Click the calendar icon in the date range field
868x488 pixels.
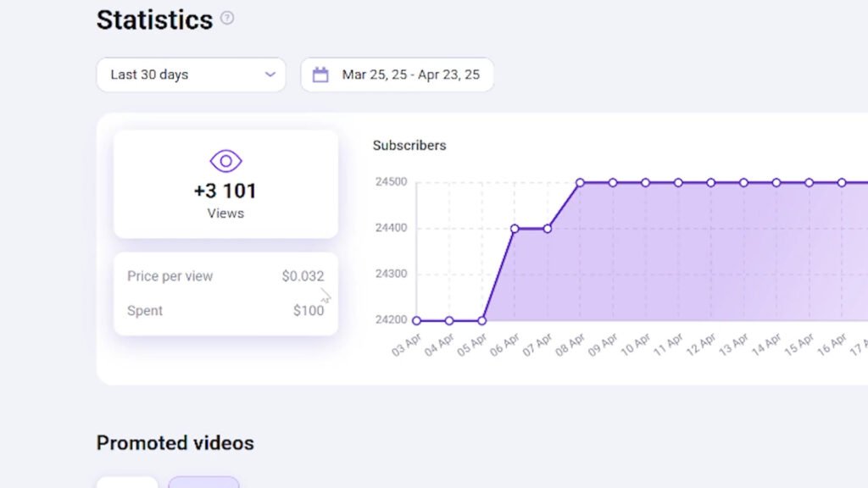320,75
